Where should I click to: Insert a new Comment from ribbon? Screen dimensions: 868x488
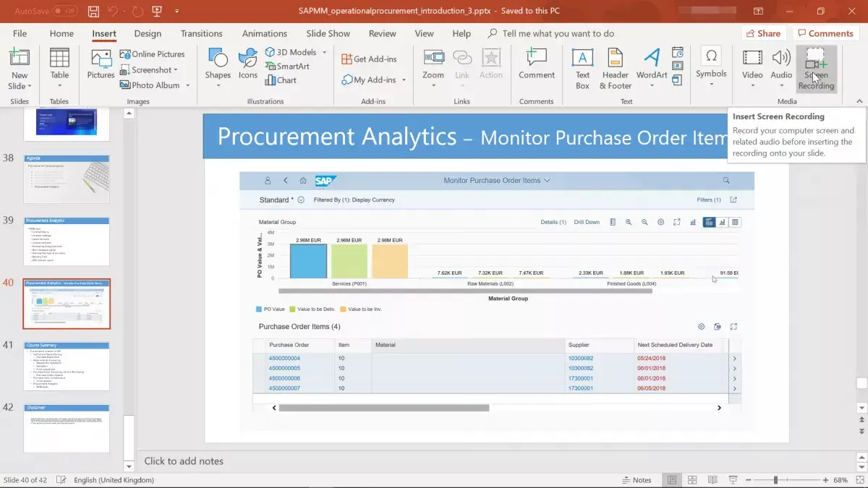point(537,65)
